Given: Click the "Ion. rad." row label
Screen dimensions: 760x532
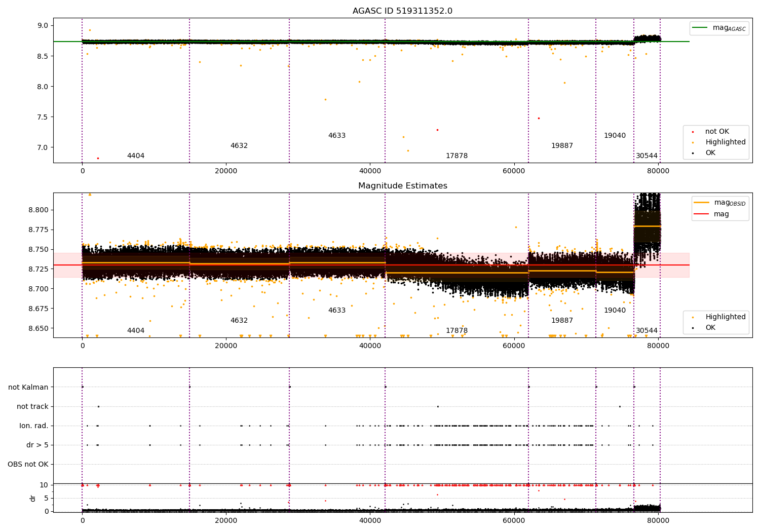Looking at the screenshot, I should 34,426.
